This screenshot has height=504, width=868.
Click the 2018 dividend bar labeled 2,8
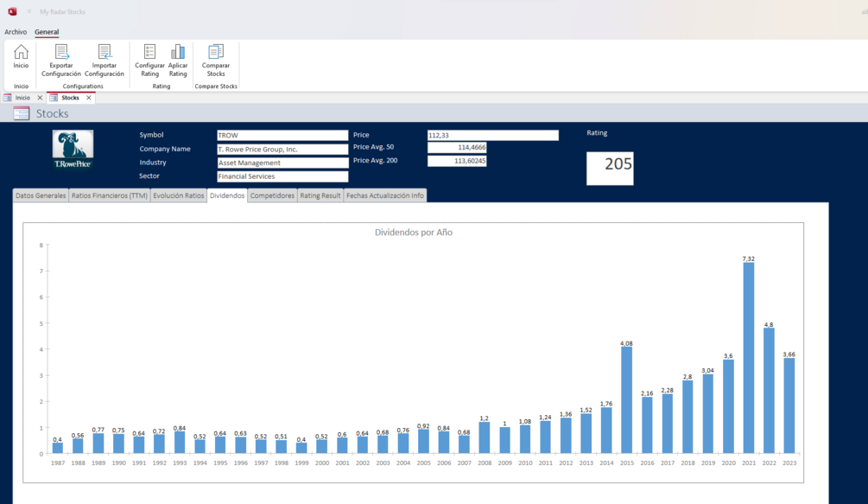[x=687, y=417]
